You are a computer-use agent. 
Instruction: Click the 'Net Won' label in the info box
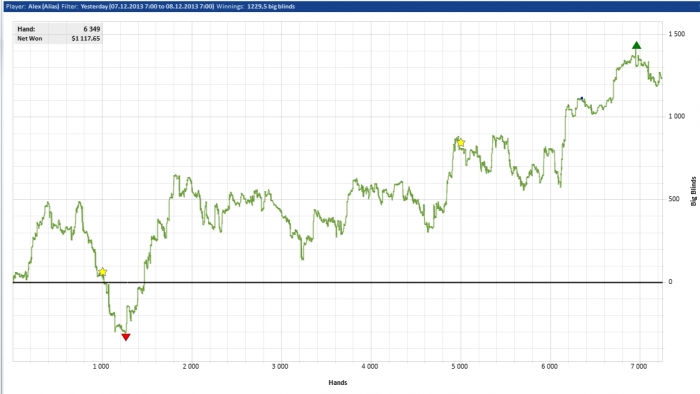point(29,39)
